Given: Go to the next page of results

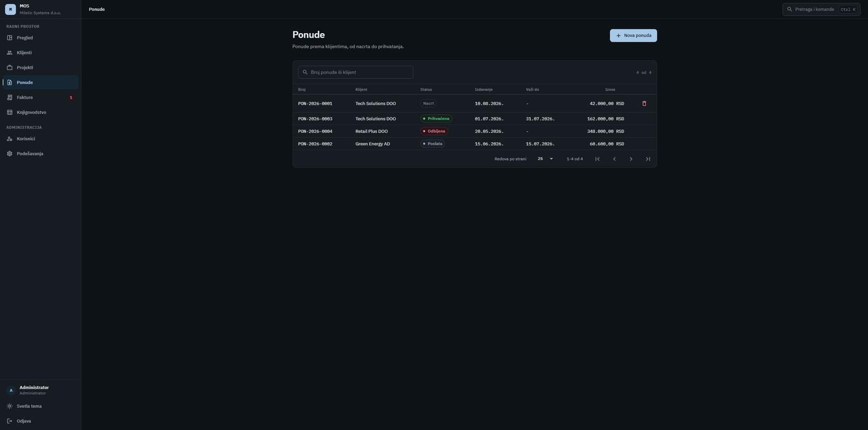Looking at the screenshot, I should click(x=631, y=159).
